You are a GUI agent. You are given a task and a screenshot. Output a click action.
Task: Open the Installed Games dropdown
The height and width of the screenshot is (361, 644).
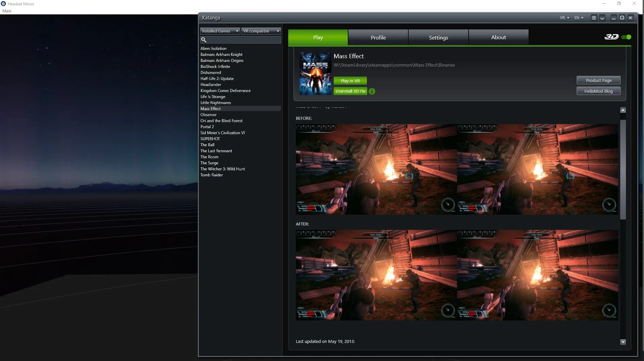220,31
